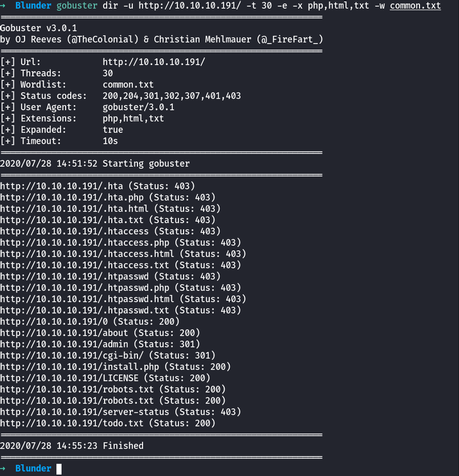The image size is (459, 476).
Task: Click the Wordlist row's common.txt value
Action: point(128,85)
